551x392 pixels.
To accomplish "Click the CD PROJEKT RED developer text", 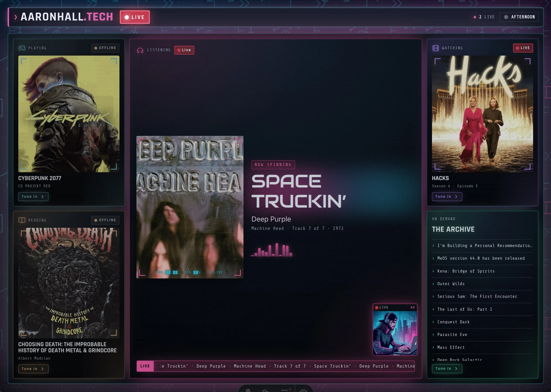I will pos(34,186).
